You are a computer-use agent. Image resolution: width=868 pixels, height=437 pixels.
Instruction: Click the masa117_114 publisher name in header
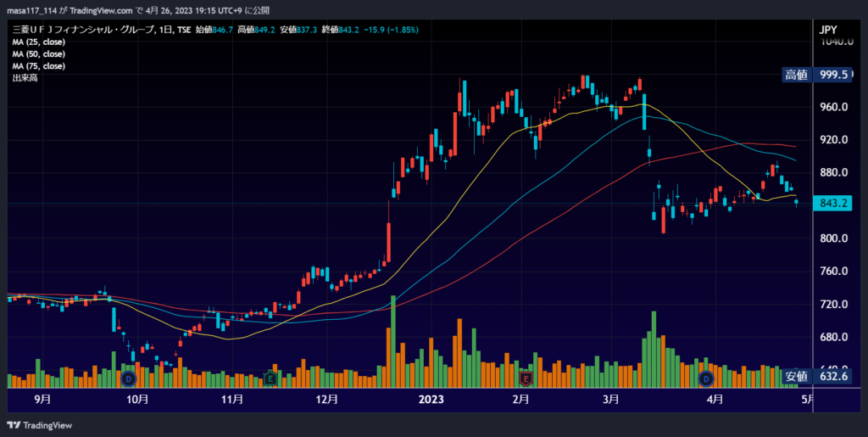(32, 10)
